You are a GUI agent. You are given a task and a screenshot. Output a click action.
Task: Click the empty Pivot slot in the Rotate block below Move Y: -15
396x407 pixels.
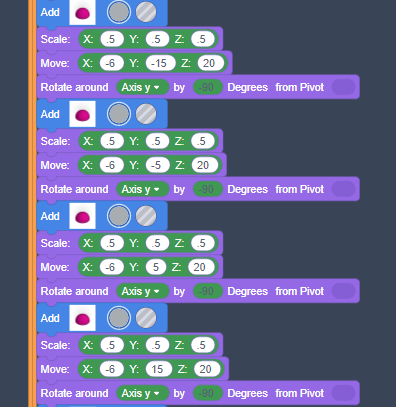coord(344,87)
